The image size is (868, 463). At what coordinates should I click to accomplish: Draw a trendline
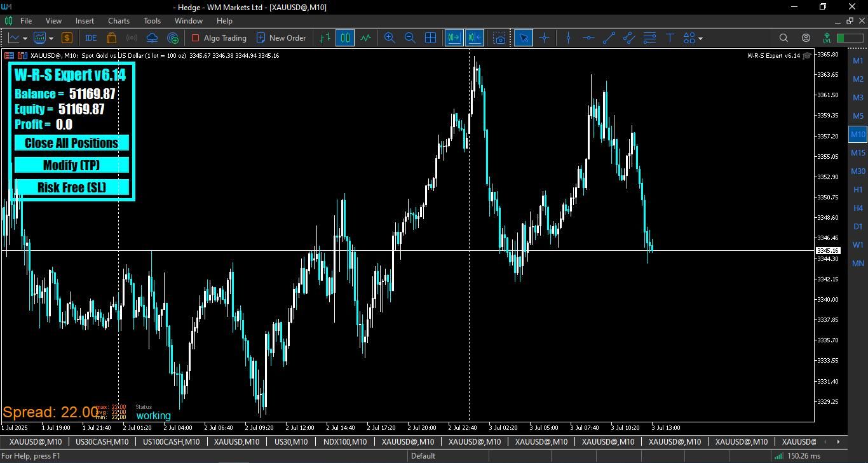point(609,38)
